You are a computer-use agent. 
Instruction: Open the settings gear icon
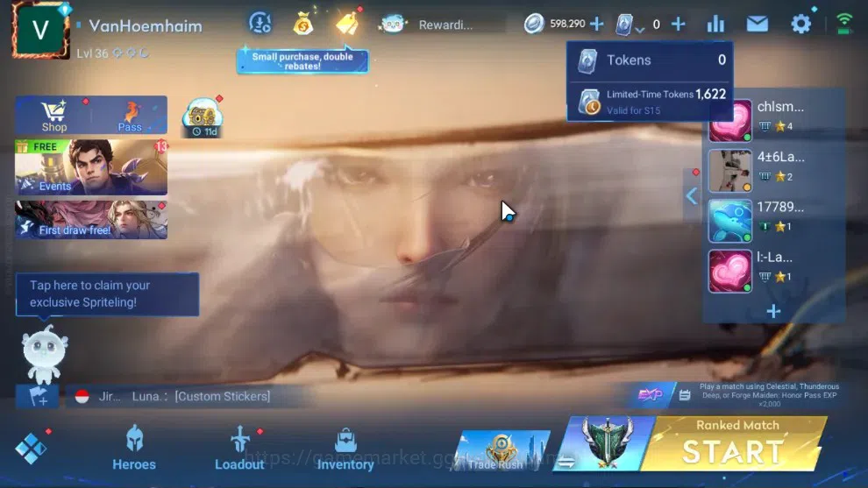pos(800,24)
